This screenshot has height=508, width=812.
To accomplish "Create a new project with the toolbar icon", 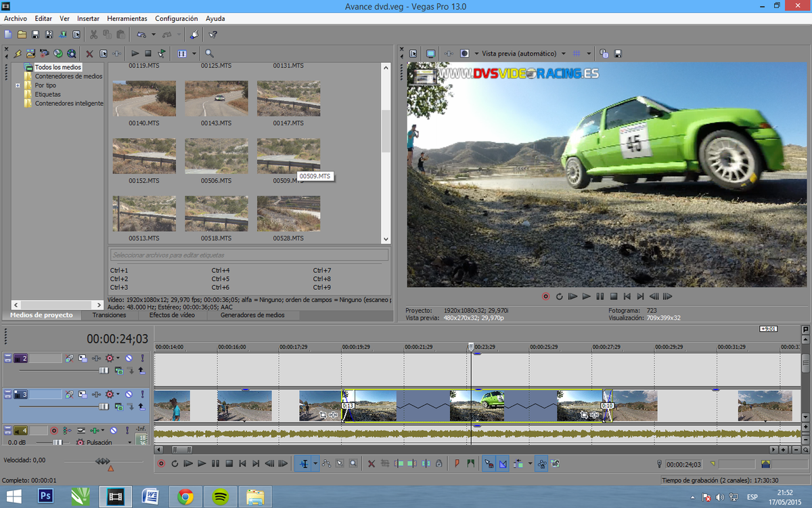I will (8, 34).
